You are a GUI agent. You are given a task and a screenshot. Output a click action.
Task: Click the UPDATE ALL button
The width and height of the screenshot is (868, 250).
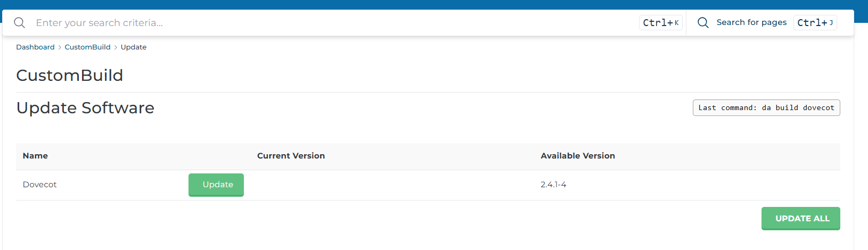click(801, 219)
